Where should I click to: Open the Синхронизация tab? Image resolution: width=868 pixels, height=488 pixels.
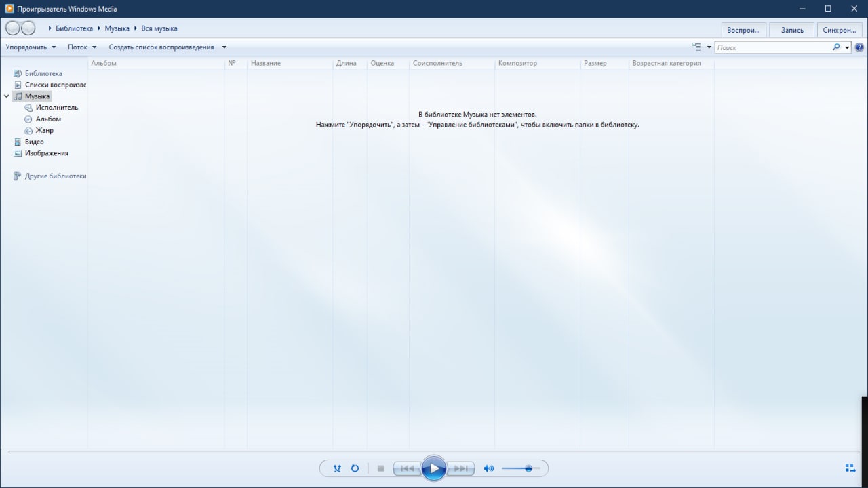point(840,30)
